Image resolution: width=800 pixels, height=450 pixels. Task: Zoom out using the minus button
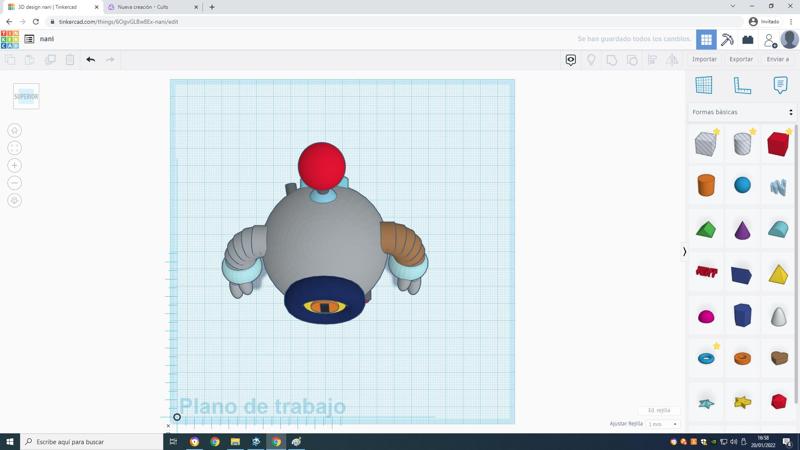point(14,183)
